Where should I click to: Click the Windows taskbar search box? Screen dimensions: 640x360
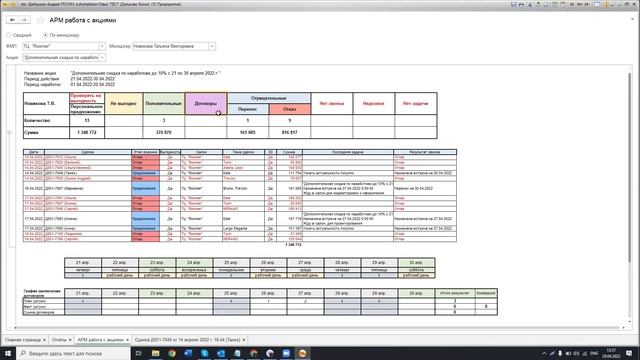[x=73, y=353]
